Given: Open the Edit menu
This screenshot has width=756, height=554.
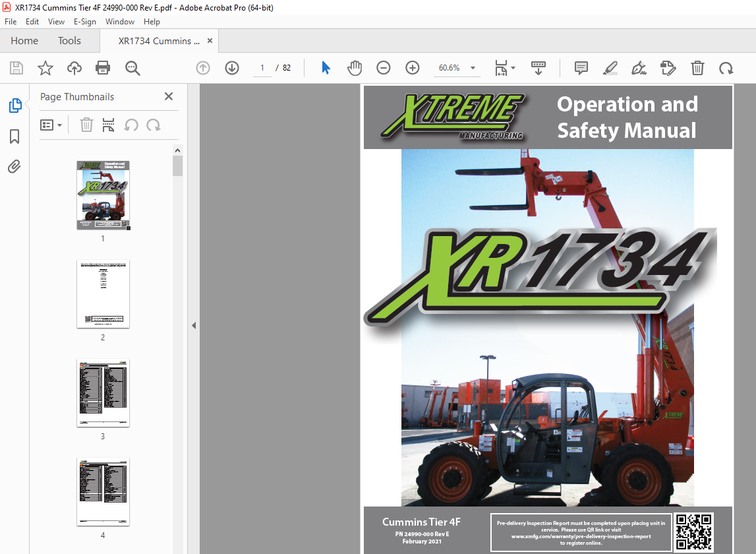Looking at the screenshot, I should click(x=32, y=22).
